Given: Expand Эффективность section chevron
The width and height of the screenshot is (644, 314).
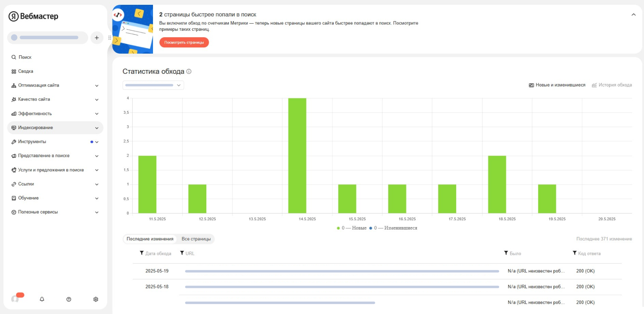Looking at the screenshot, I should tap(97, 114).
